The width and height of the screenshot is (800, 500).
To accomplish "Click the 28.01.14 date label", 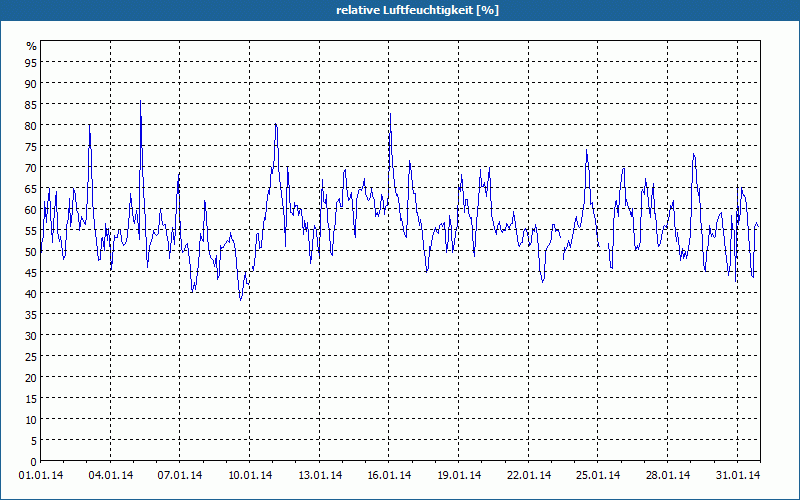I will pyautogui.click(x=668, y=476).
